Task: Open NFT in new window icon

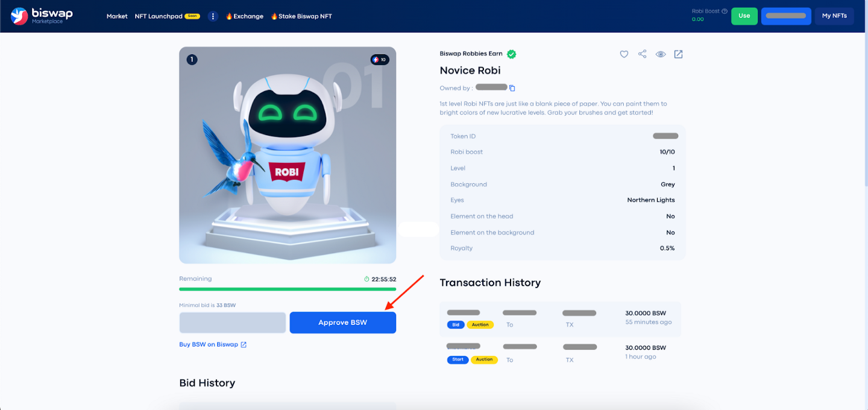Action: coord(678,54)
